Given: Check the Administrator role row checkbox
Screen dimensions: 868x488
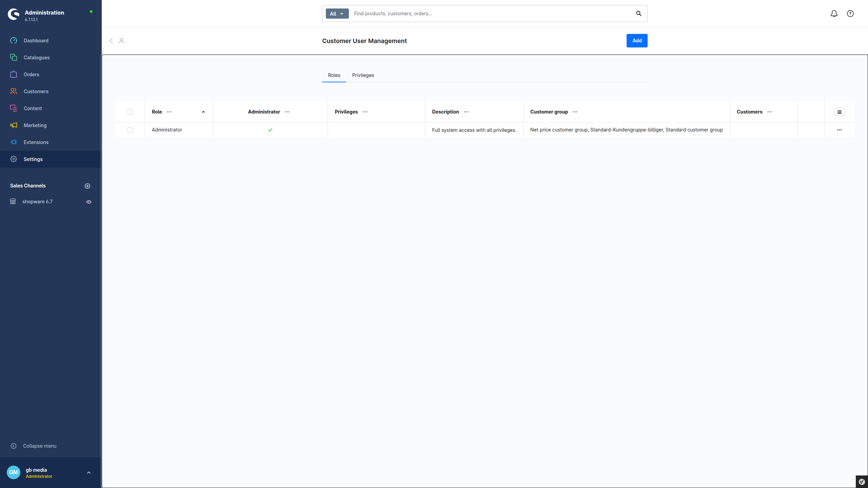Looking at the screenshot, I should tap(130, 130).
